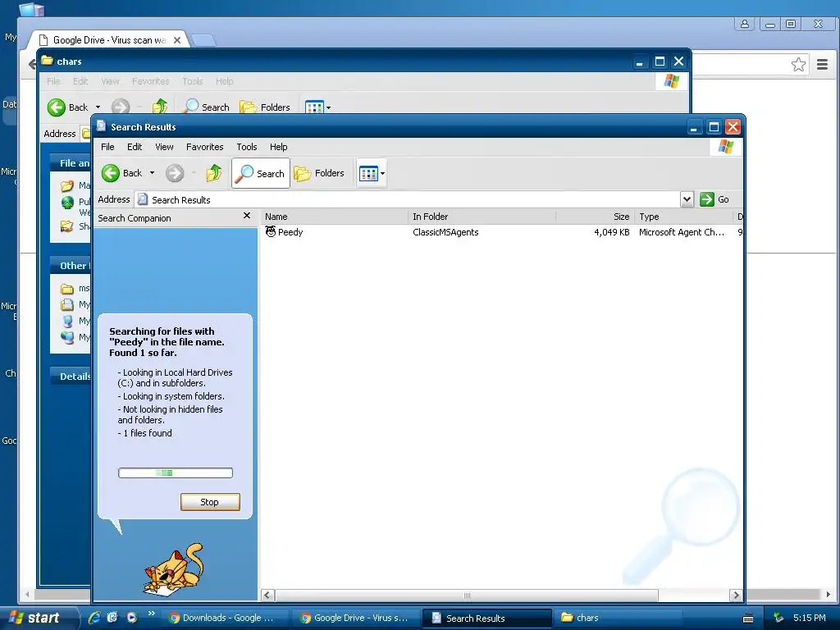
Task: Click the Google Drive - Virus scan tab
Action: tap(107, 40)
